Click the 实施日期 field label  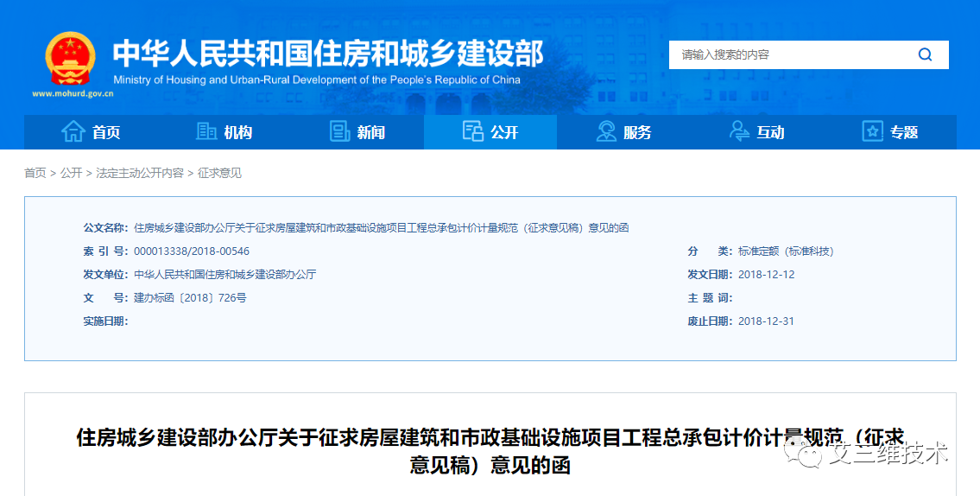point(105,321)
